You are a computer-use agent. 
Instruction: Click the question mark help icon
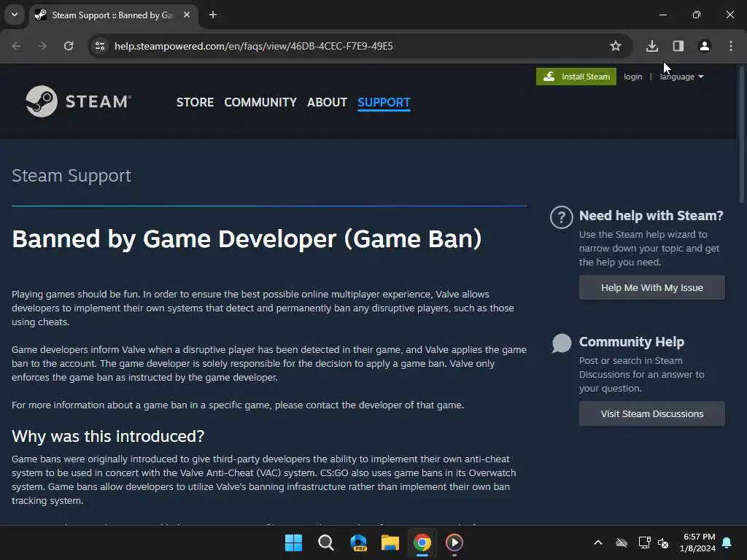click(561, 217)
